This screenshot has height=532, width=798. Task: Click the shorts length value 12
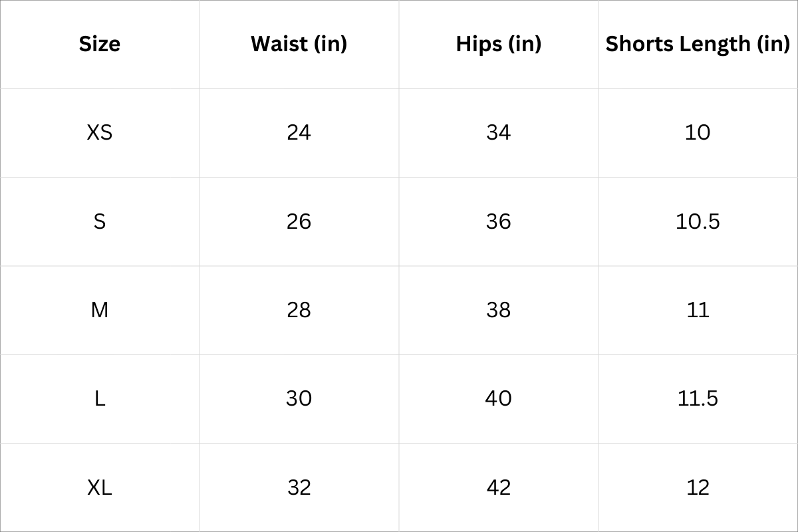[698, 487]
